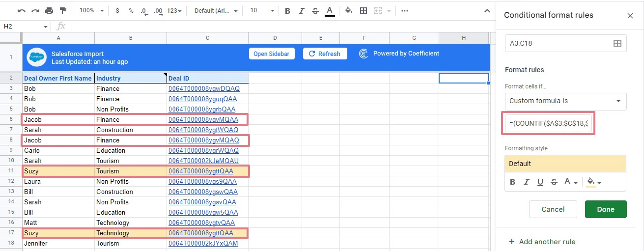Toggle italic in Formatting style panel
Viewport: 644px width, 251px height.
click(527, 182)
